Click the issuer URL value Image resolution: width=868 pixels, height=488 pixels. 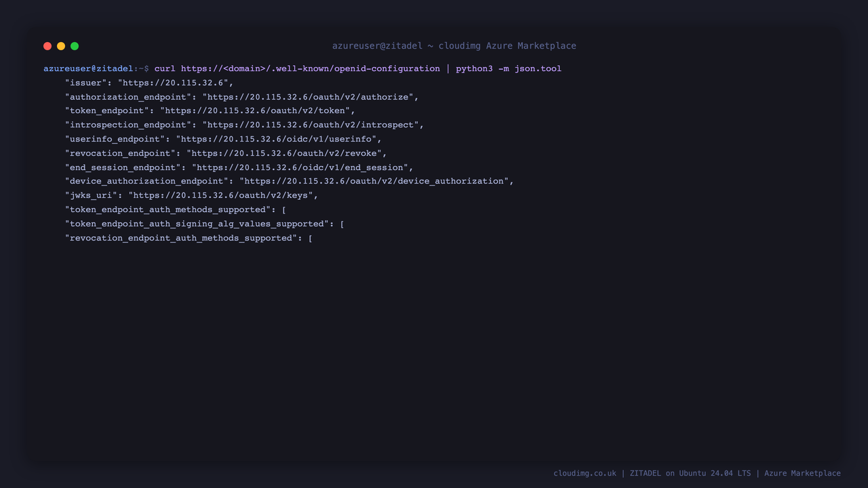173,83
